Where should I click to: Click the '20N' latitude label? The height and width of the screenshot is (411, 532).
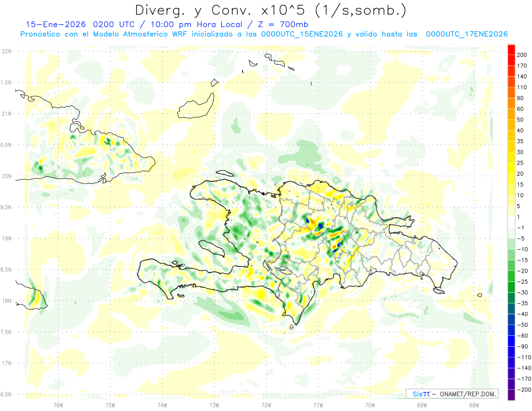tap(7, 176)
